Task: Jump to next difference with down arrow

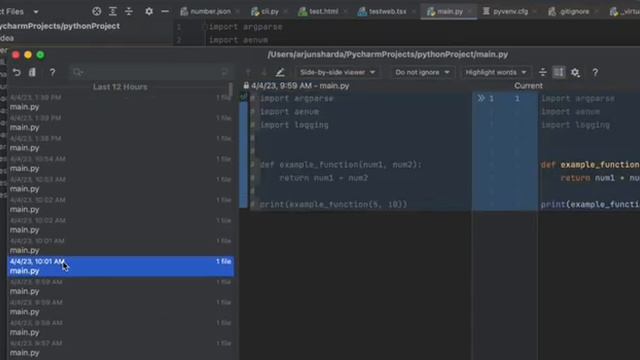Action: pos(264,73)
